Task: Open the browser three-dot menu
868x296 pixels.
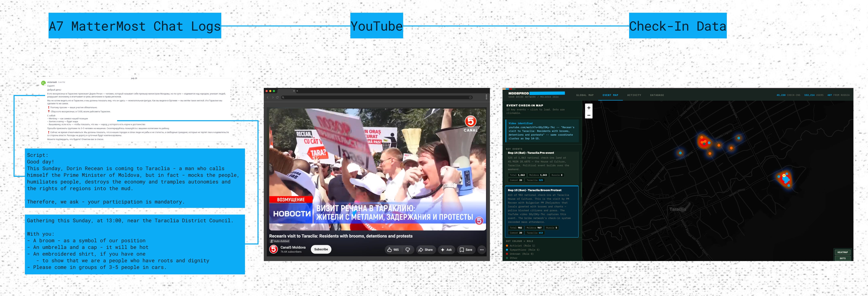Action: [x=486, y=97]
